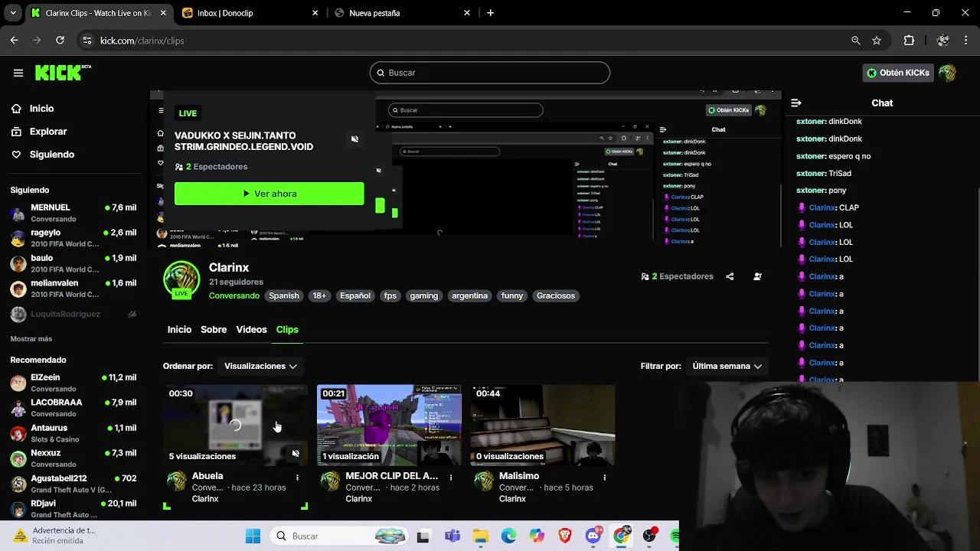Open a new browser tab
Image resolution: width=980 pixels, height=551 pixels.
pos(490,13)
